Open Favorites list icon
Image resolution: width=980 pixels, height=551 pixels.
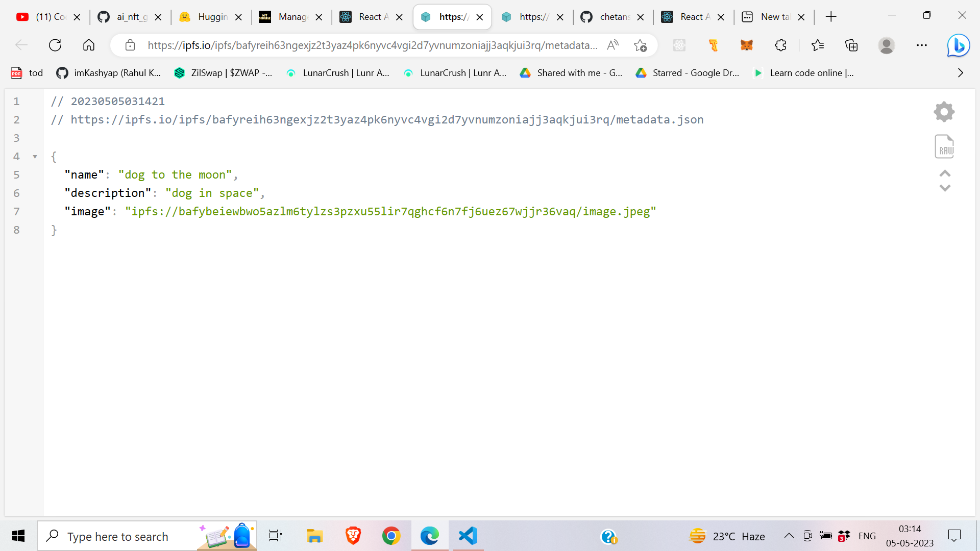click(x=817, y=45)
